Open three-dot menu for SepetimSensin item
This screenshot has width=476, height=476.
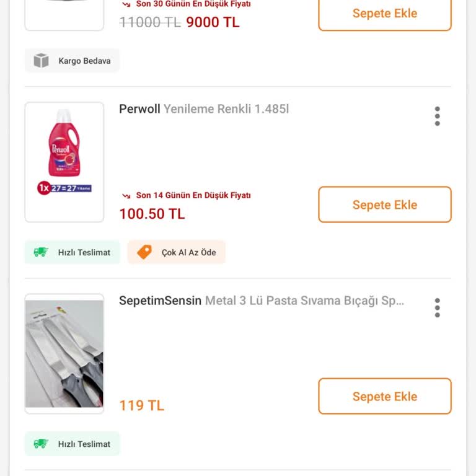437,307
